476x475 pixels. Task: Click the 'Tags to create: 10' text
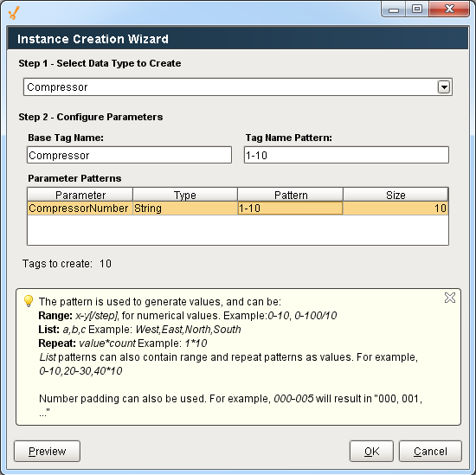pos(67,264)
